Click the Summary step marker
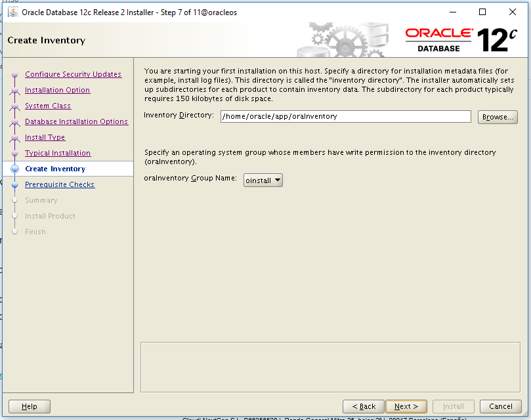The image size is (531, 420). click(14, 200)
